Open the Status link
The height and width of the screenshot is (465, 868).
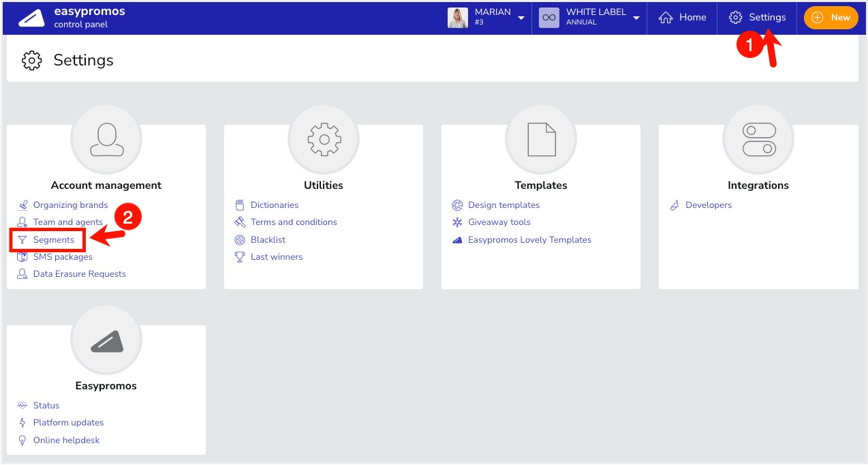pos(46,405)
